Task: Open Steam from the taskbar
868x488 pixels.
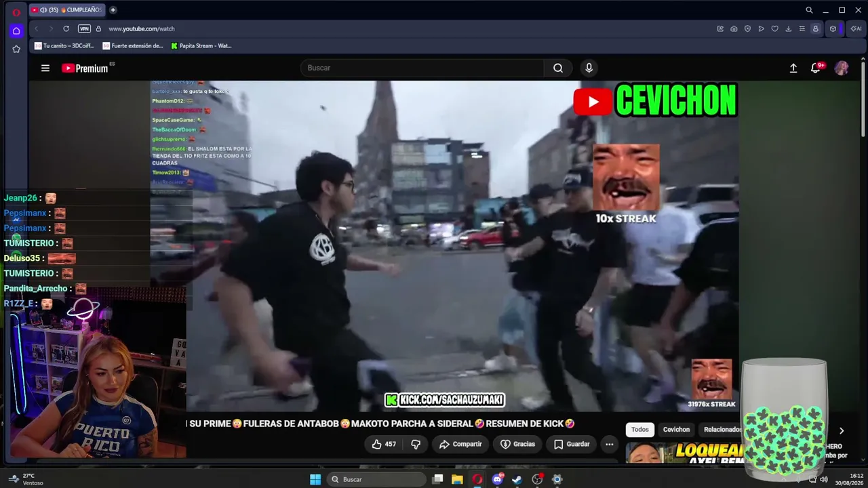Action: (x=517, y=479)
